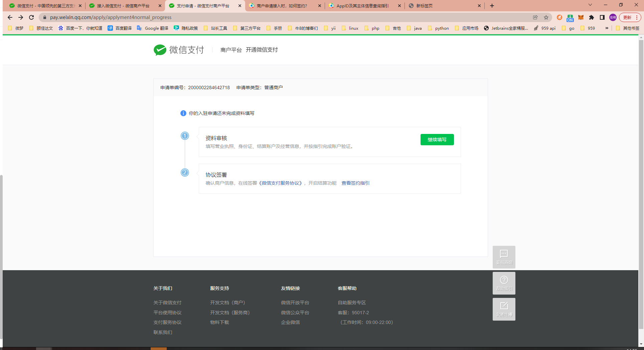Click application number 2000002284642718

209,87
